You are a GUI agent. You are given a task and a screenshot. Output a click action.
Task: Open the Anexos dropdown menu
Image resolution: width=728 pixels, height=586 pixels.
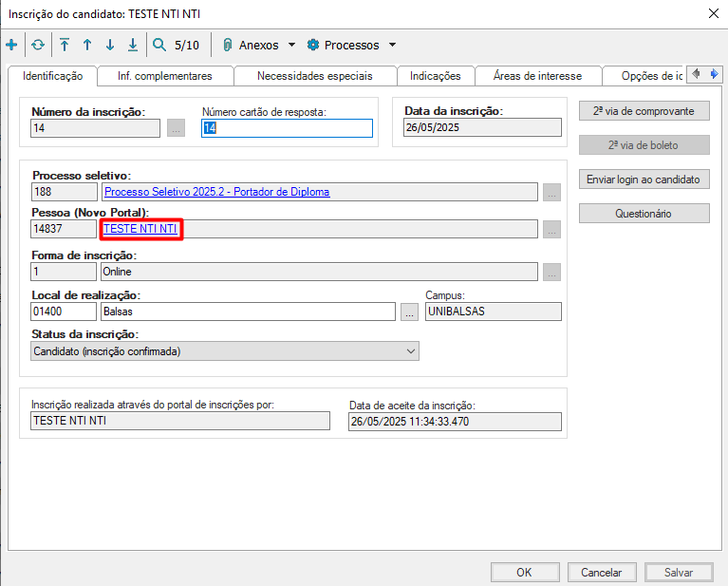(x=259, y=45)
